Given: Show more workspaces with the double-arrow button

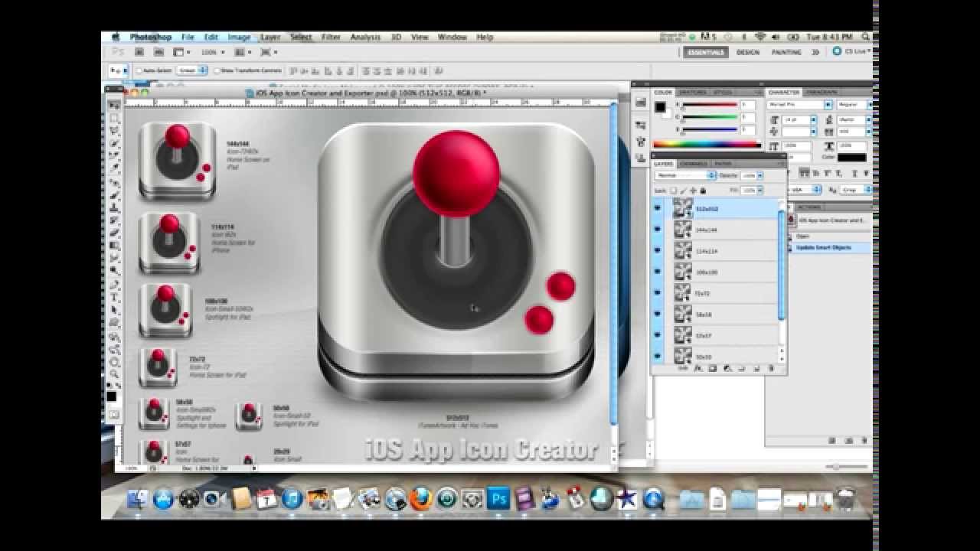Looking at the screenshot, I should 815,52.
